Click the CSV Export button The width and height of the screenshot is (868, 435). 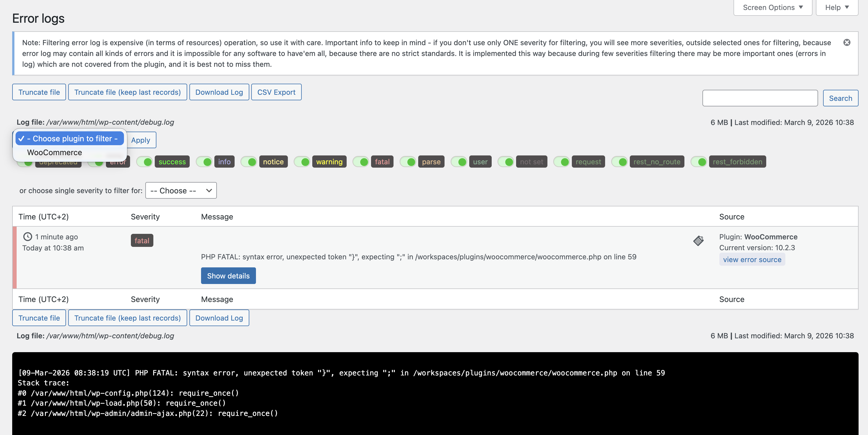[x=276, y=92]
